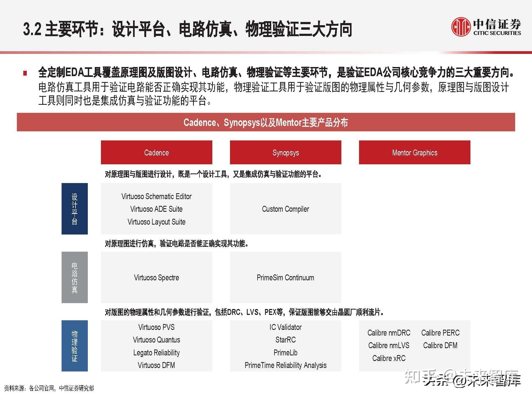532x398 pixels.
Task: Select the Mentor Graphics header box
Action: [414, 152]
